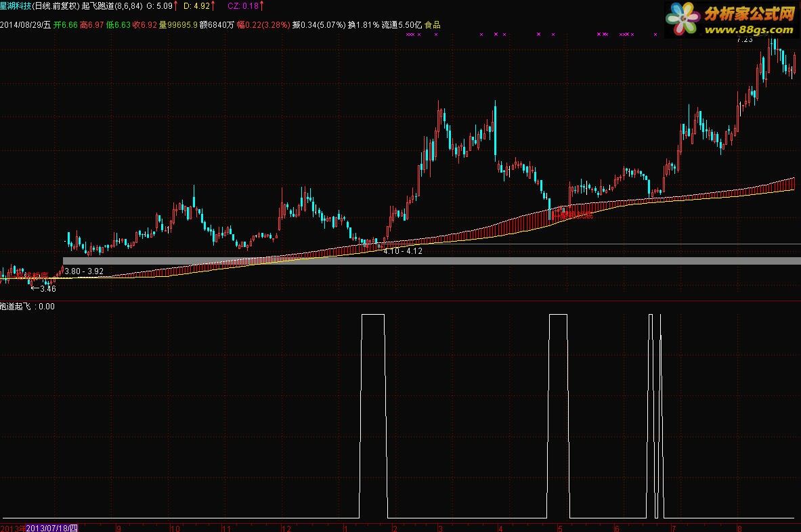Click the 3.80 - 3.92 price range label

tap(84, 271)
